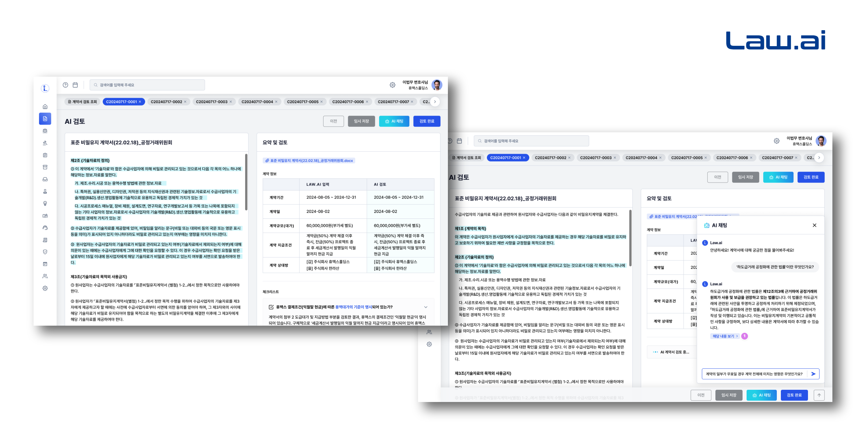Open sidebar settings gear in left window
This screenshot has height=441, width=868.
tap(45, 288)
